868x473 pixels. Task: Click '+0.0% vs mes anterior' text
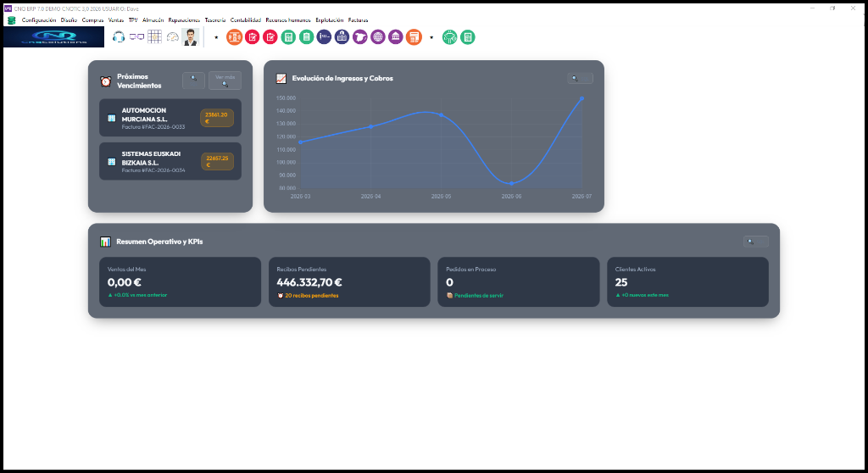pos(140,295)
